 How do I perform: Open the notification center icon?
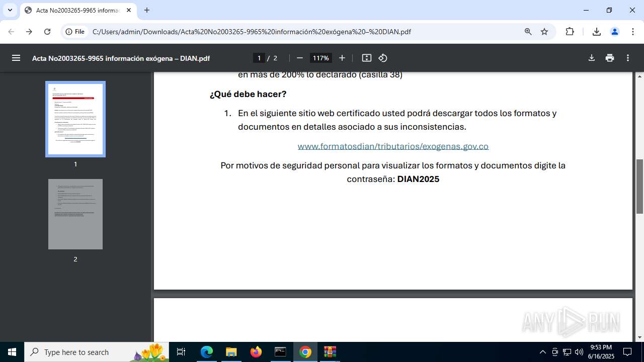point(627,352)
